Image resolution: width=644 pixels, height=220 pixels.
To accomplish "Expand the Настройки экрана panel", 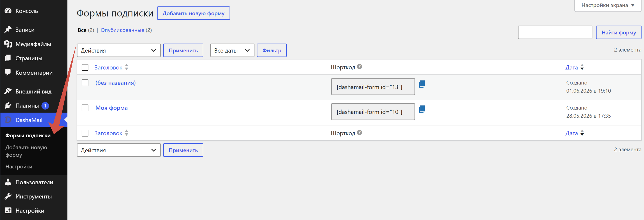I will coord(608,5).
